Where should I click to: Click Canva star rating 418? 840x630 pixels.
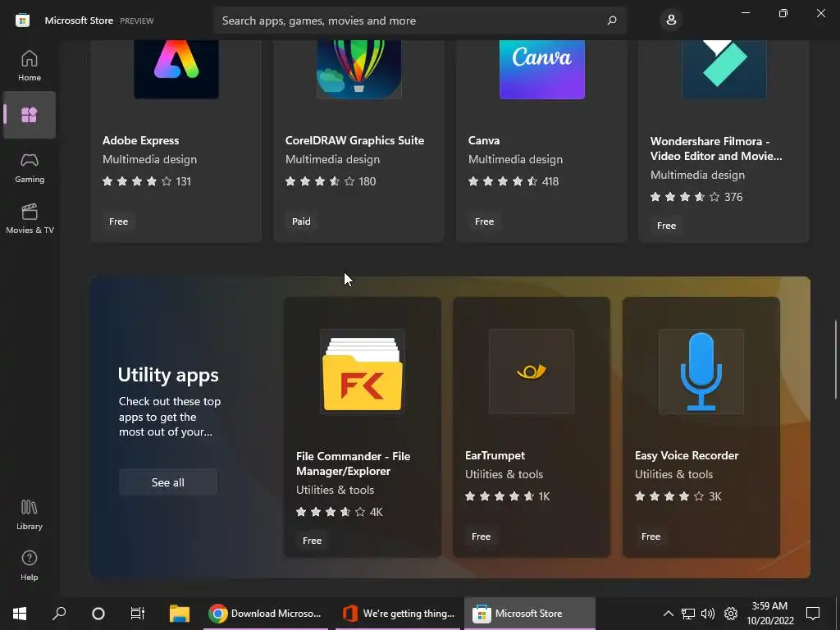[x=514, y=181]
